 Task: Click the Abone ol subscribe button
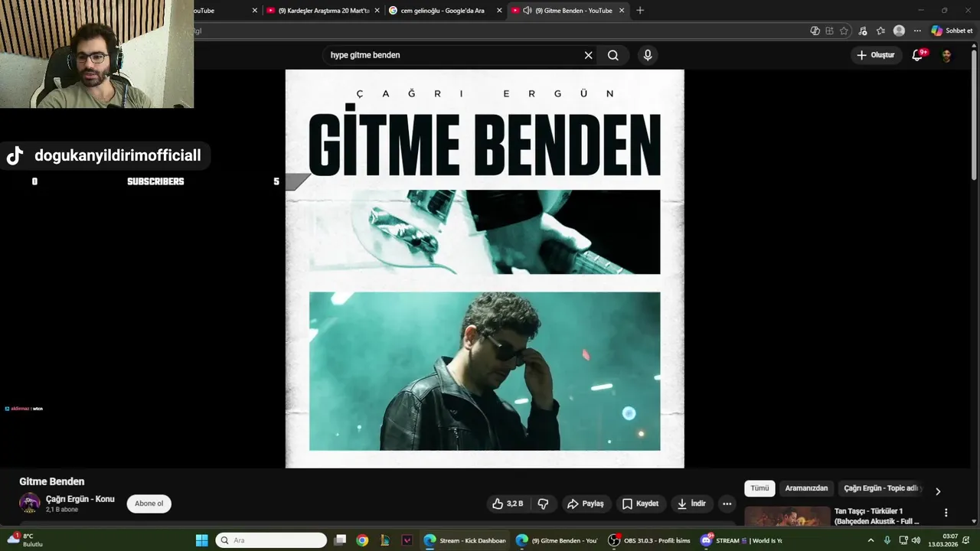(149, 504)
